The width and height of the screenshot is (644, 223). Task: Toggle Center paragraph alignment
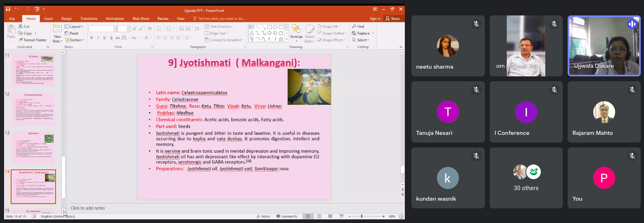165,38
